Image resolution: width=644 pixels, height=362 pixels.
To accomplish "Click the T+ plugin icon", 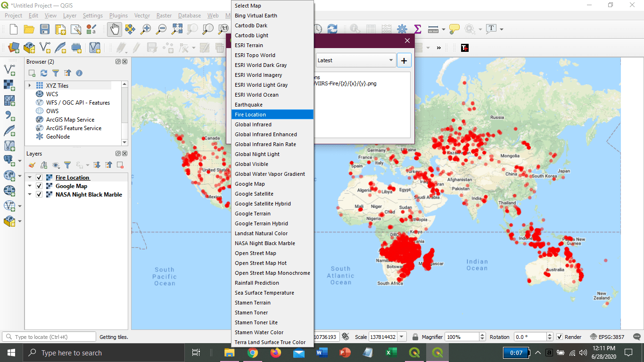I will [464, 48].
